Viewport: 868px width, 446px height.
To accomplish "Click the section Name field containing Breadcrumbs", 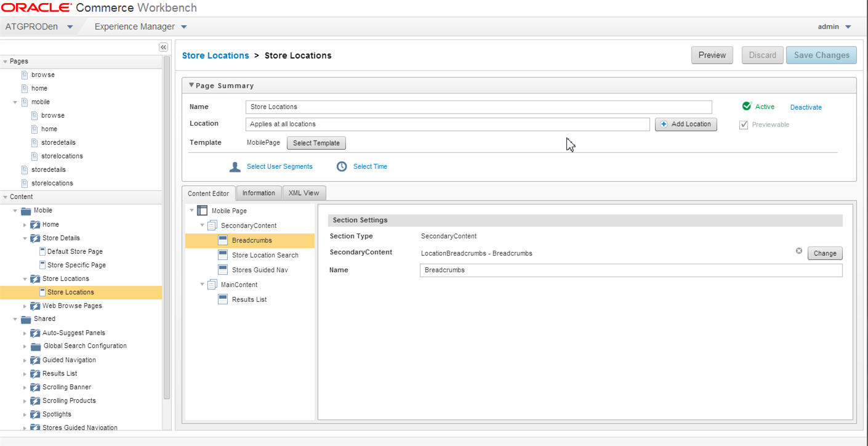I will [x=631, y=270].
